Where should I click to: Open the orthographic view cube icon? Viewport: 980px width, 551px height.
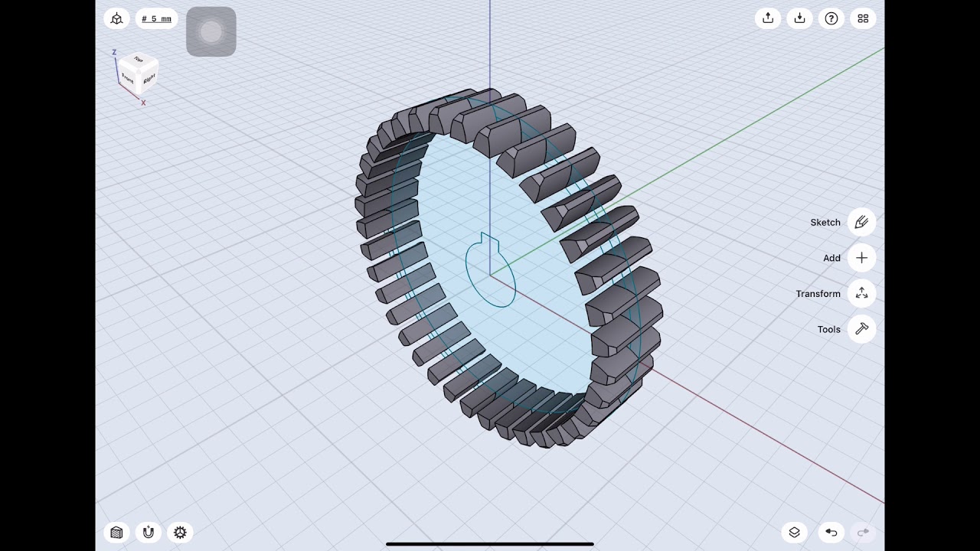[116, 18]
